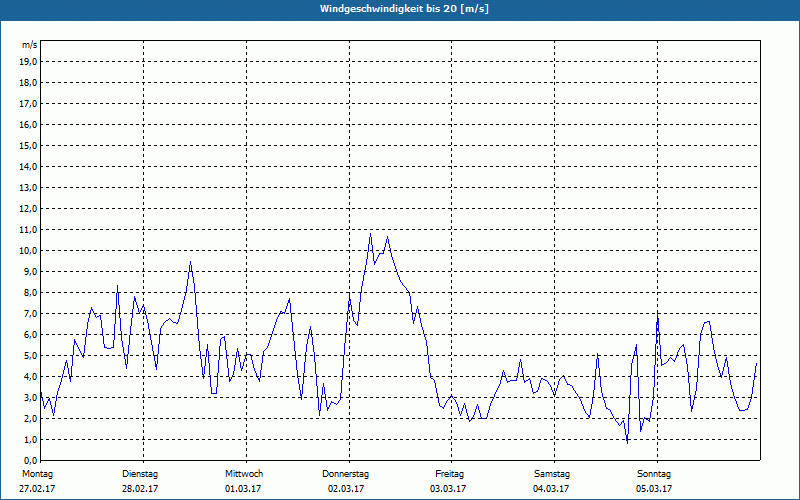Image resolution: width=800 pixels, height=500 pixels.
Task: Click the date '02.03.17'
Action: pos(346,489)
